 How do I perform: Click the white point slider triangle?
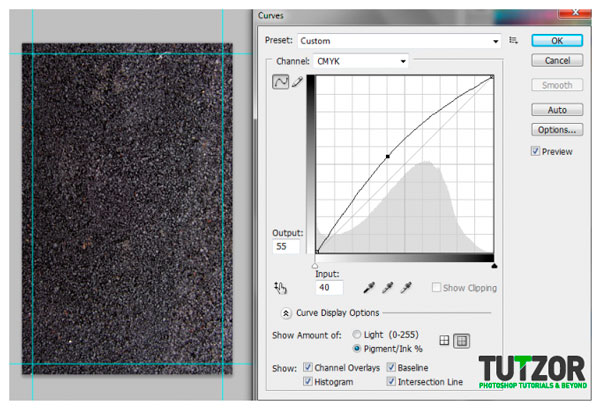point(315,266)
